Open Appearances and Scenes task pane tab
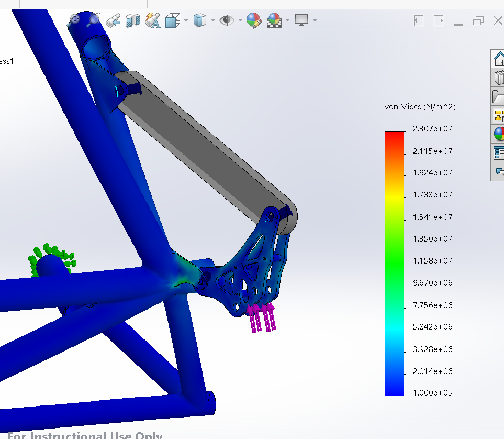The width and height of the screenshot is (504, 439). click(x=499, y=134)
